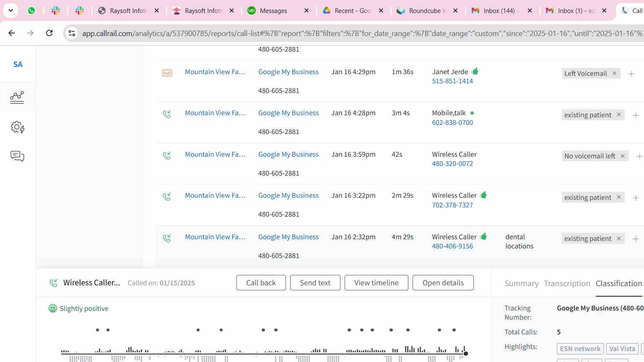
Task: View site information icon in address bar
Action: coord(72,33)
